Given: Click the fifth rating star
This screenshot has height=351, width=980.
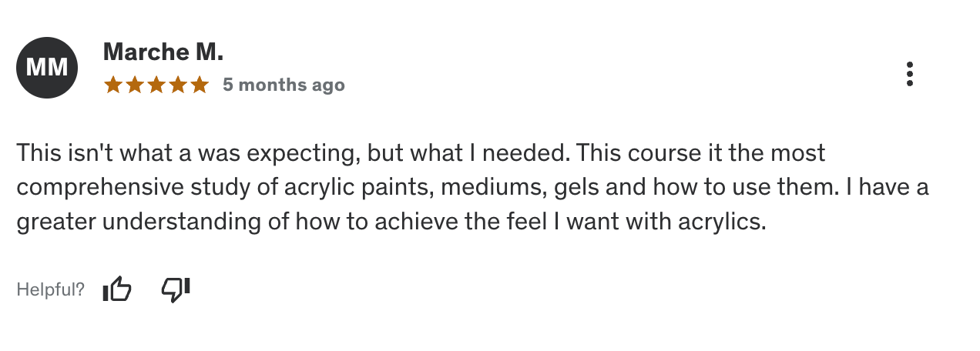Looking at the screenshot, I should (200, 85).
